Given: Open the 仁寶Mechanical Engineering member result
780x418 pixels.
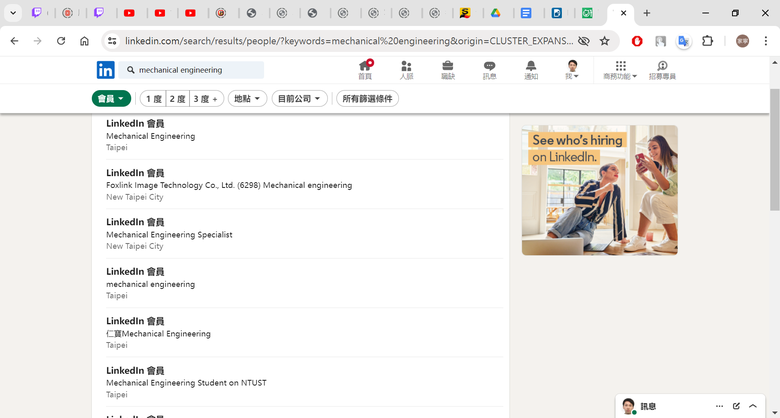Looking at the screenshot, I should tap(304, 332).
